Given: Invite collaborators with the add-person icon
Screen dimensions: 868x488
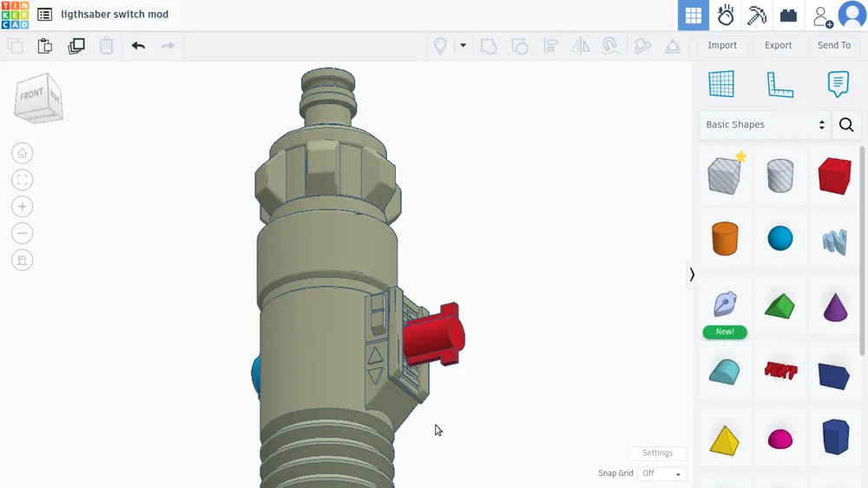Looking at the screenshot, I should [x=823, y=16].
